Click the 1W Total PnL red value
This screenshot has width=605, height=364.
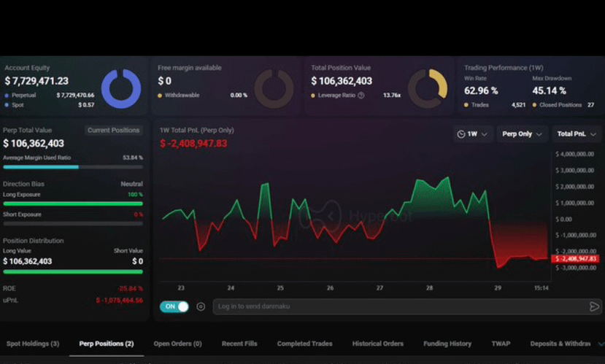pyautogui.click(x=193, y=144)
